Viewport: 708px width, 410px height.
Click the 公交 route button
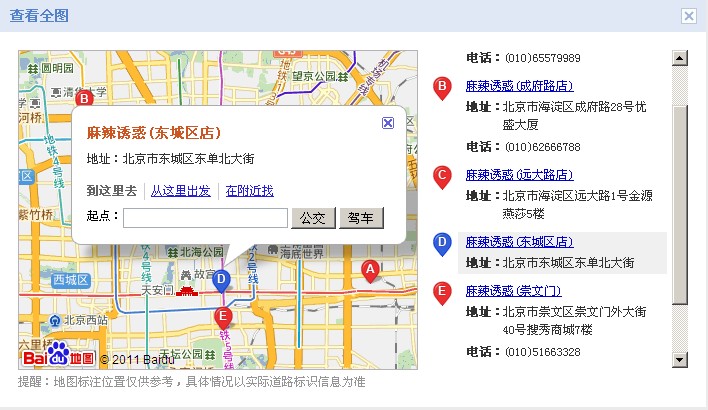coord(313,218)
